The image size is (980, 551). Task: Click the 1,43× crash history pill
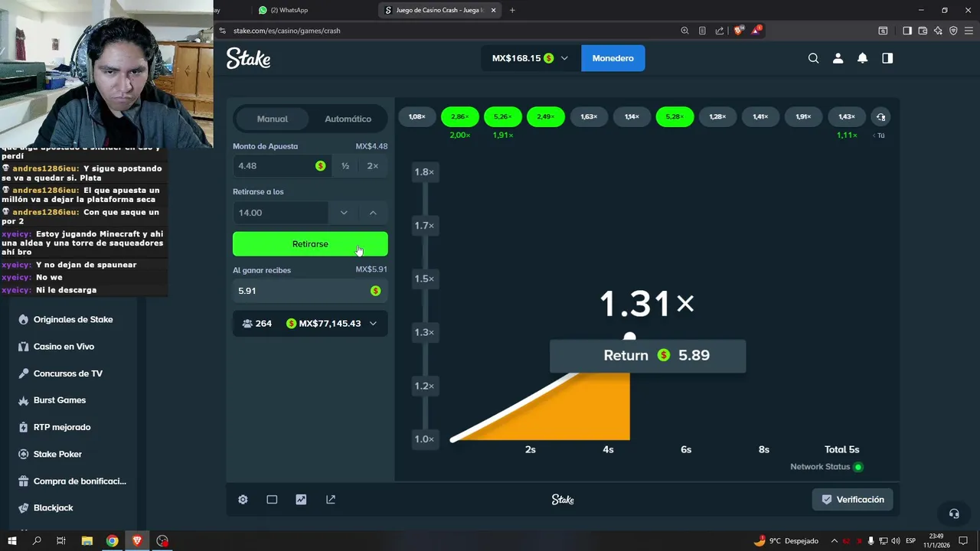pos(847,117)
